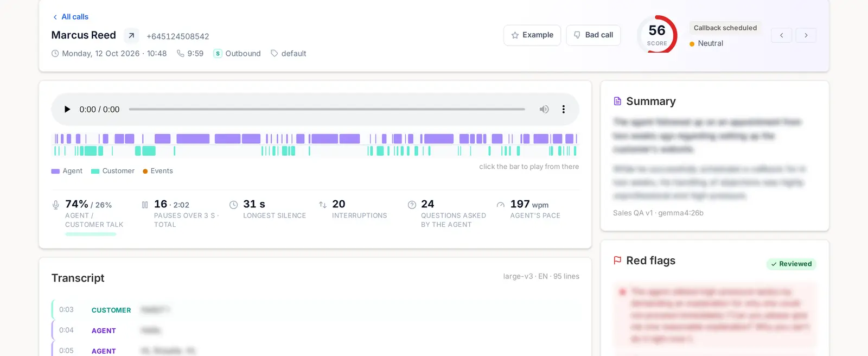This screenshot has height=356, width=868.
Task: Click the Events legend dot
Action: (145, 171)
